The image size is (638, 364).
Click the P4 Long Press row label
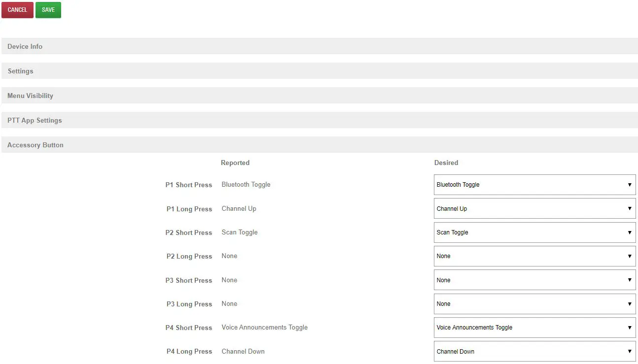click(189, 352)
